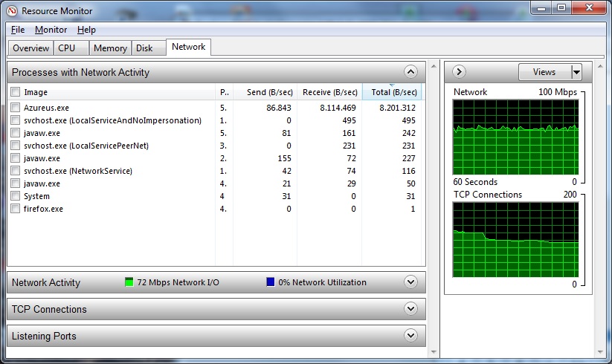Switch to the Overview tab

pyautogui.click(x=30, y=48)
